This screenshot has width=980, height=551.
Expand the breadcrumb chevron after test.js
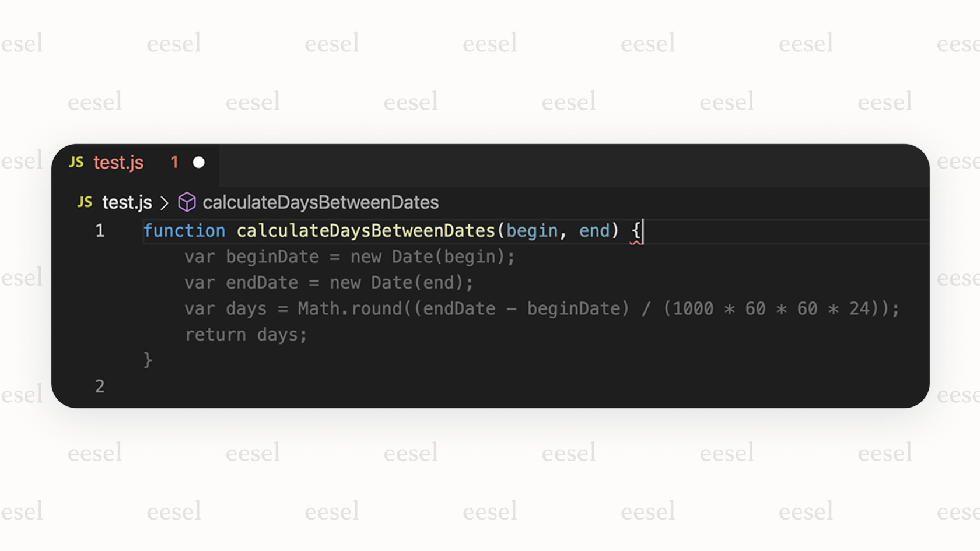[164, 202]
